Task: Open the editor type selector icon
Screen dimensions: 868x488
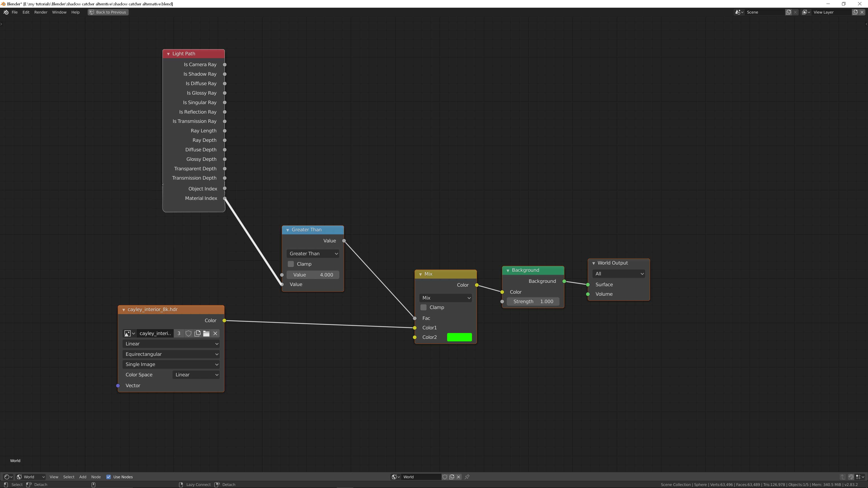Action: 8,477
